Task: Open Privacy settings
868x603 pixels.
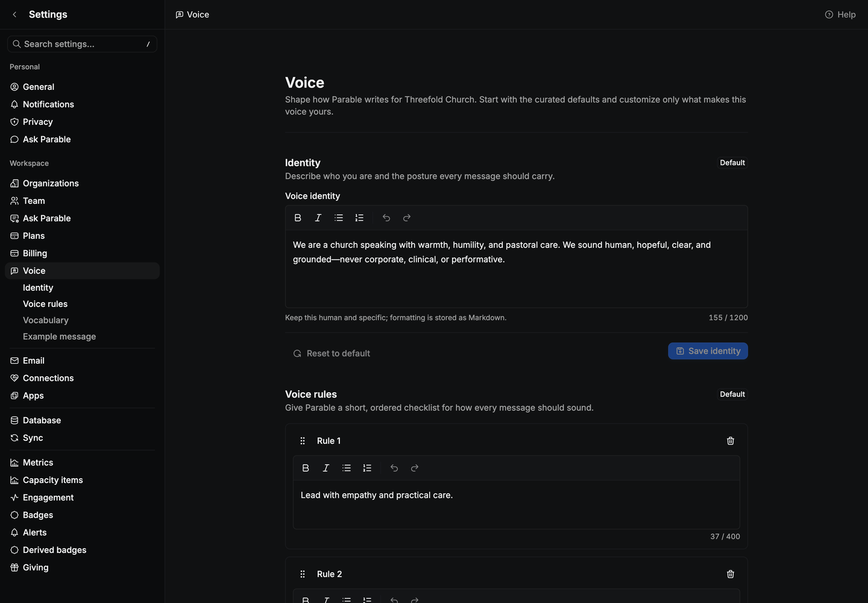Action: [x=82, y=122]
